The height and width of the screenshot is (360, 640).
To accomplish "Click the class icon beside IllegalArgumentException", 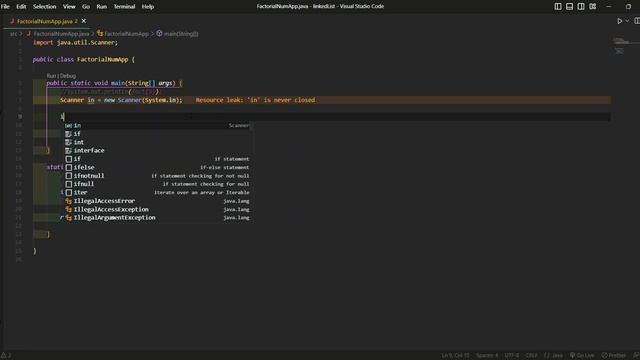I will coord(69,218).
